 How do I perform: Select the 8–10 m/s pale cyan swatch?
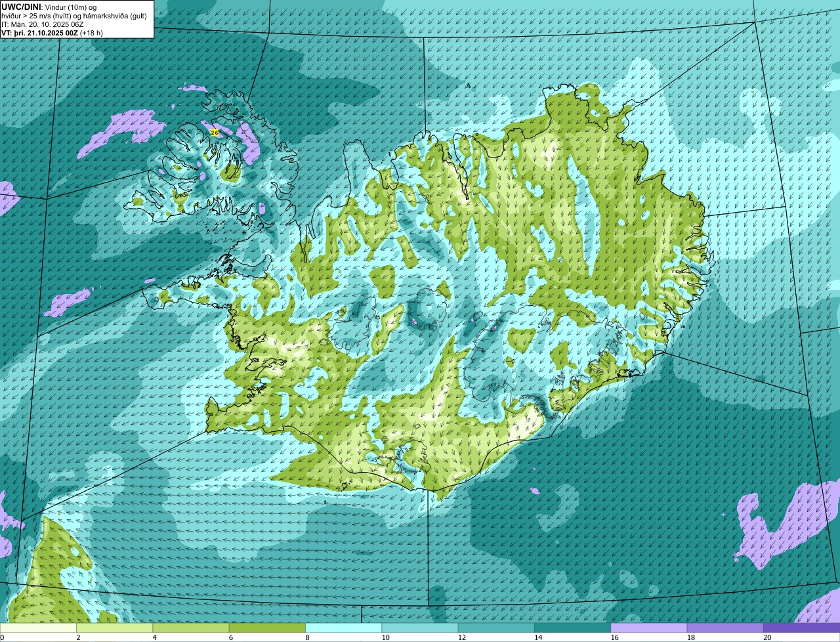[x=344, y=628]
